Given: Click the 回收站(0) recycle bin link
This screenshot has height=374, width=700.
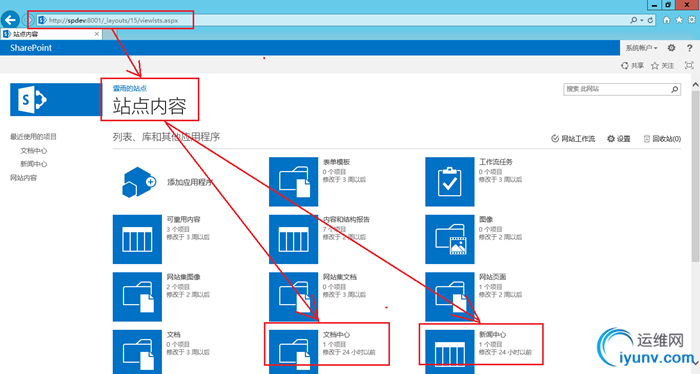Looking at the screenshot, I should tap(662, 139).
